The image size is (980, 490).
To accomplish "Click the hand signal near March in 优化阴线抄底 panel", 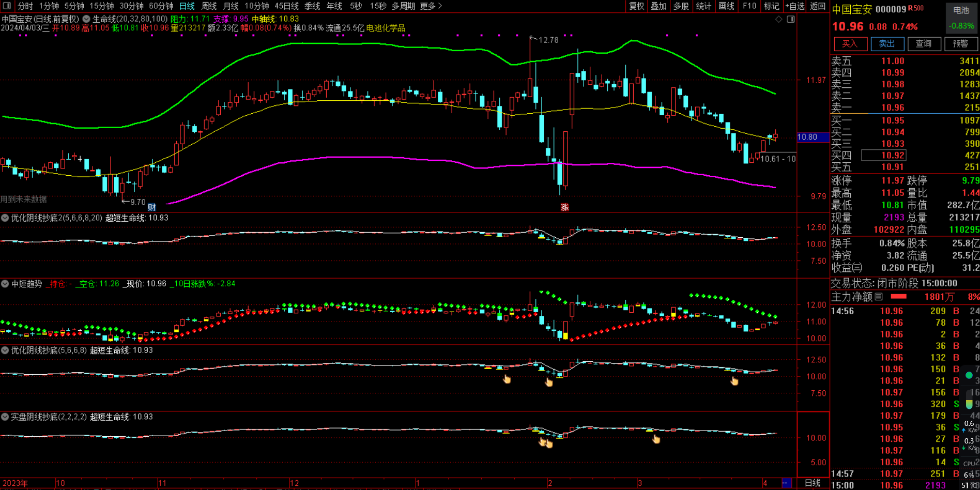I will 734,381.
